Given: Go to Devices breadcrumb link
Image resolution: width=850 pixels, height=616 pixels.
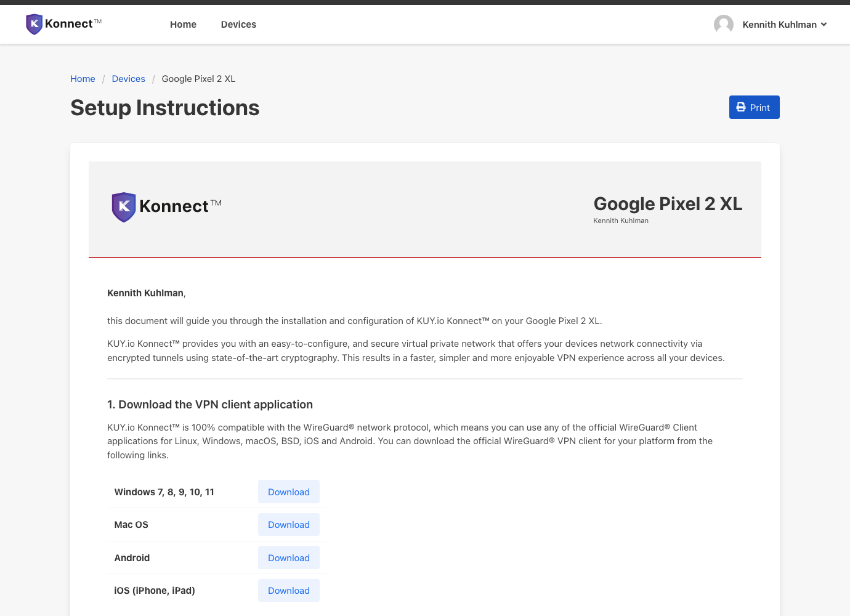Looking at the screenshot, I should [129, 79].
